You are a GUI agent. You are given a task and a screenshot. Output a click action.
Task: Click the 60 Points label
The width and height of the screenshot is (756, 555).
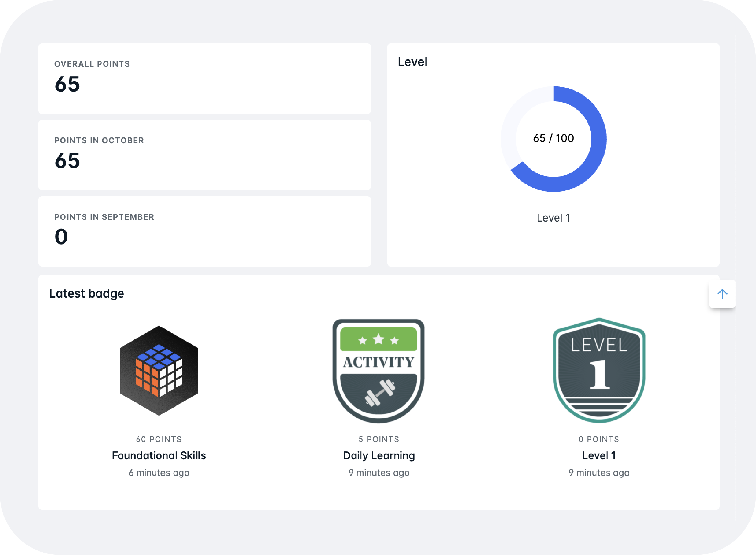pos(159,439)
